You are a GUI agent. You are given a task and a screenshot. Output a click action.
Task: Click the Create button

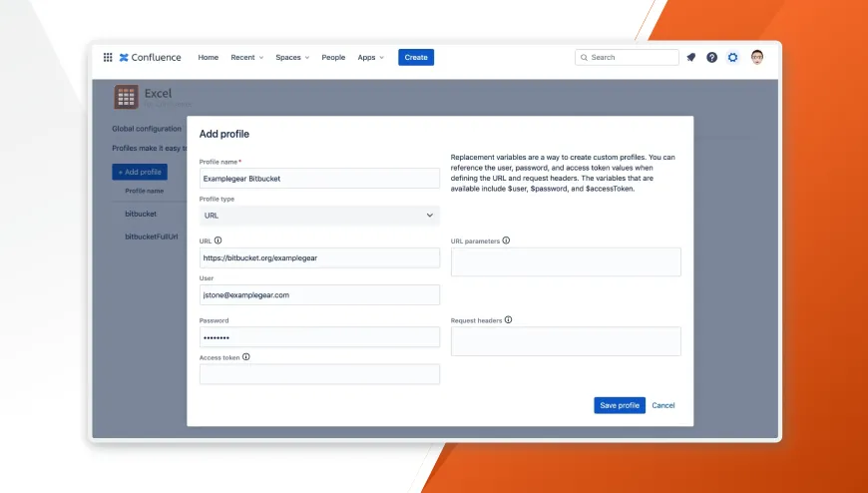pos(416,57)
